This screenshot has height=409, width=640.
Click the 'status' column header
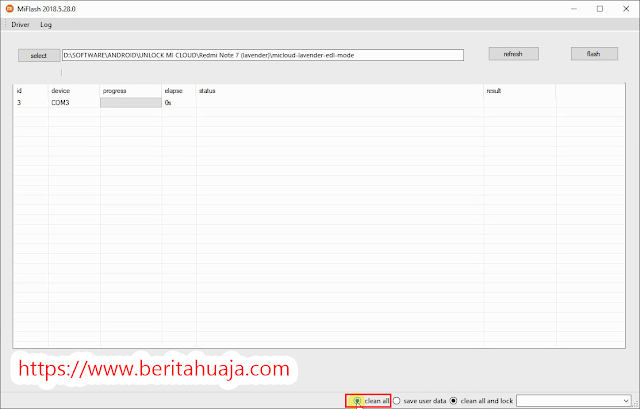340,91
